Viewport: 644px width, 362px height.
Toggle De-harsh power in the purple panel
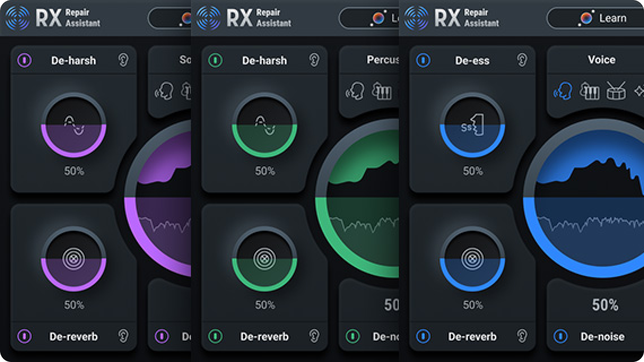pos(24,61)
